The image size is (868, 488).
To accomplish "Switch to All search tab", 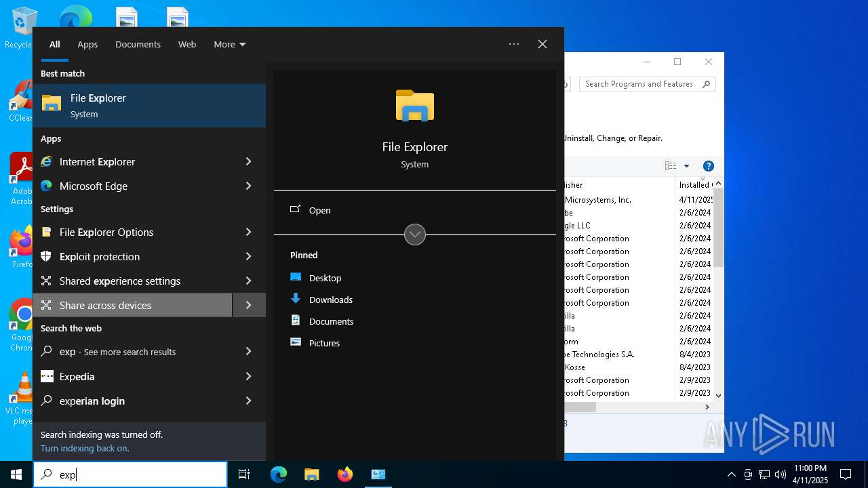I will pos(55,44).
